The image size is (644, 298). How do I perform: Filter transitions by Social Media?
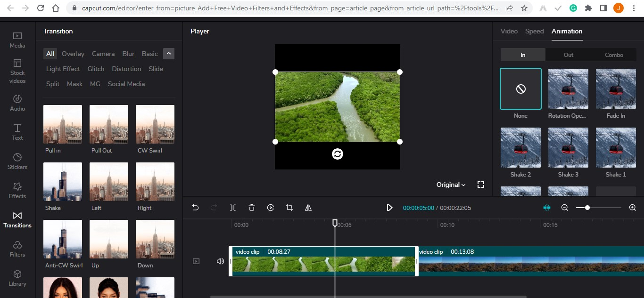(126, 84)
